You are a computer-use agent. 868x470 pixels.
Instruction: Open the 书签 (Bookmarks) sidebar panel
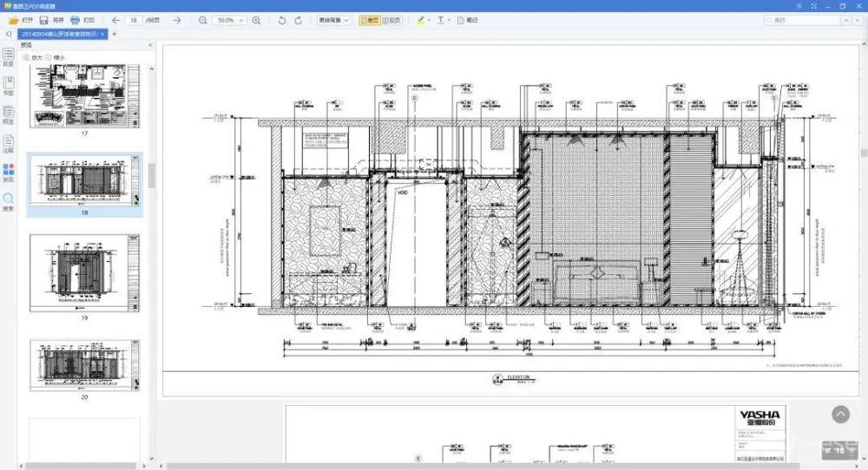pyautogui.click(x=8, y=87)
